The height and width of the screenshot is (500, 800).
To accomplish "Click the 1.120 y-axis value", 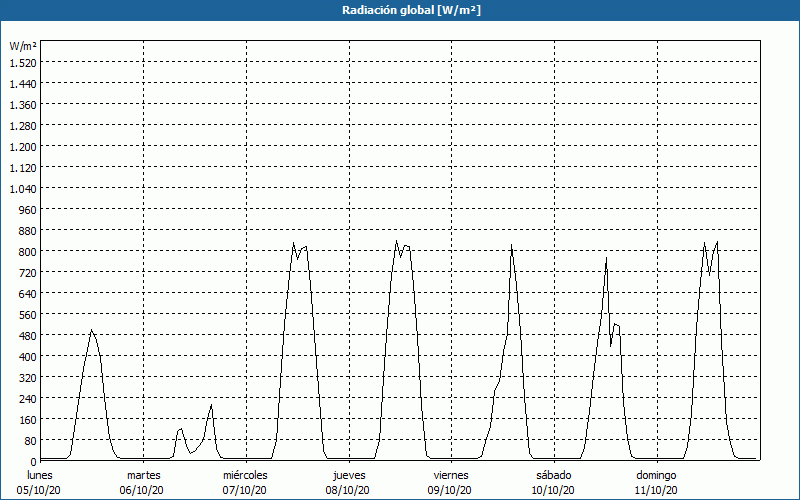I will pyautogui.click(x=23, y=168).
